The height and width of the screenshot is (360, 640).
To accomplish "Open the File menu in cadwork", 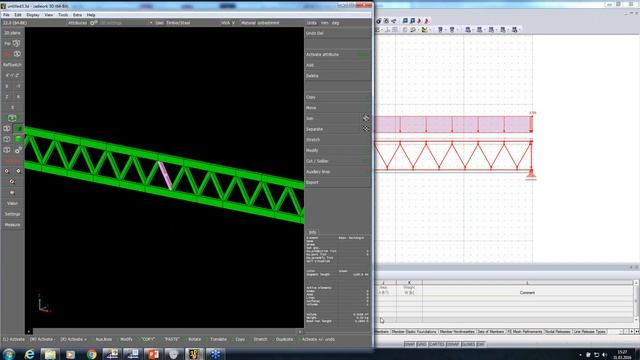I will coord(6,15).
